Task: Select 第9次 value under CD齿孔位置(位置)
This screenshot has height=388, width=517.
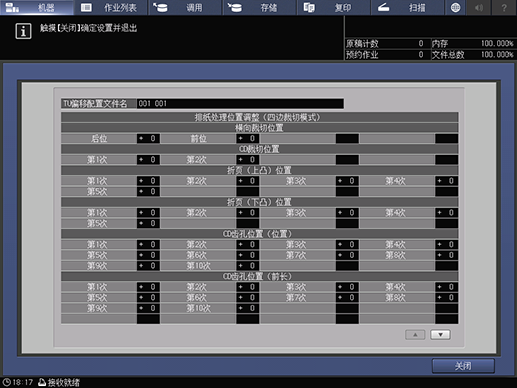Action: point(148,266)
